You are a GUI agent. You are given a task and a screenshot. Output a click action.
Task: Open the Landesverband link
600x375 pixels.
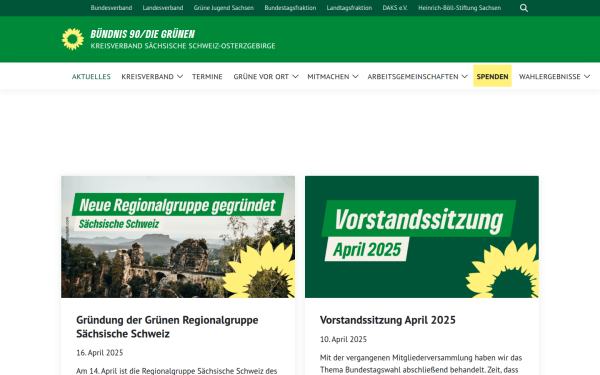coord(163,8)
